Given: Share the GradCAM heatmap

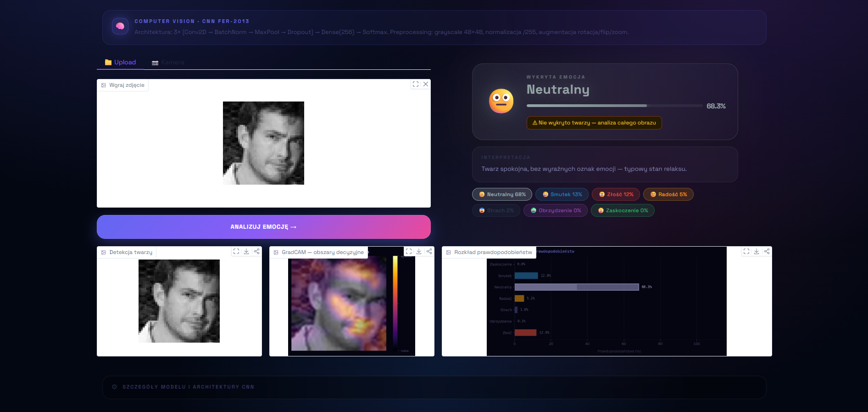Looking at the screenshot, I should [429, 251].
